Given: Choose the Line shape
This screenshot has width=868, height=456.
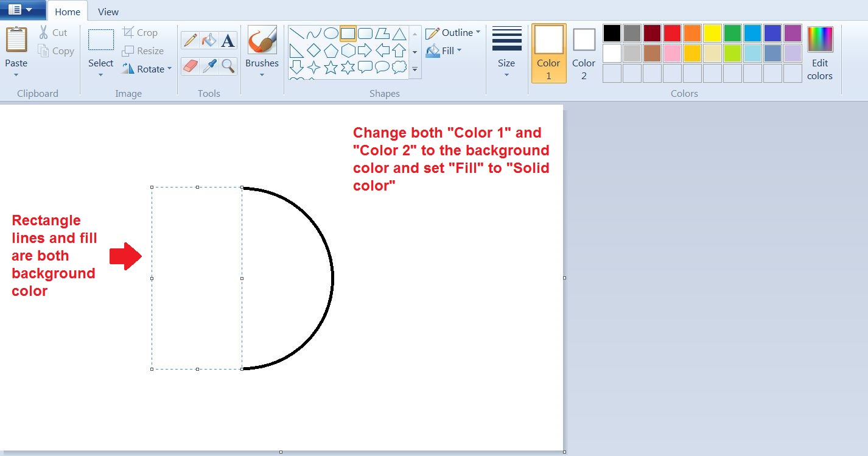Looking at the screenshot, I should [296, 33].
